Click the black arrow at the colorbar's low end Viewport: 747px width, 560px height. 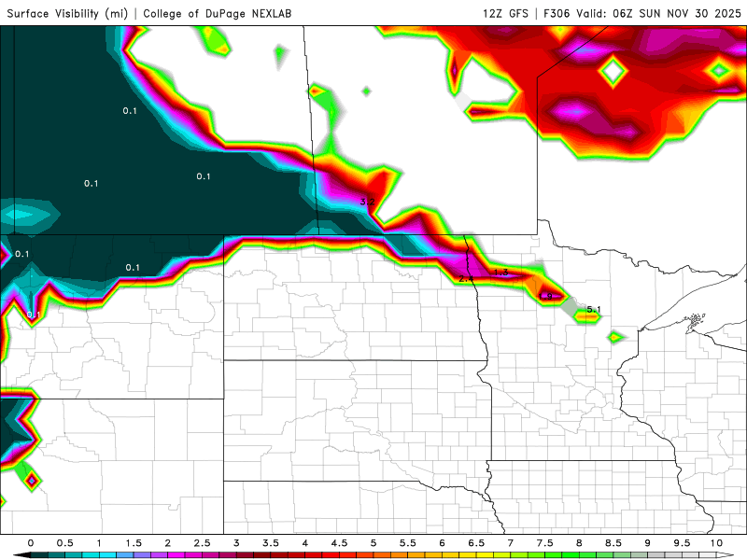click(x=21, y=555)
